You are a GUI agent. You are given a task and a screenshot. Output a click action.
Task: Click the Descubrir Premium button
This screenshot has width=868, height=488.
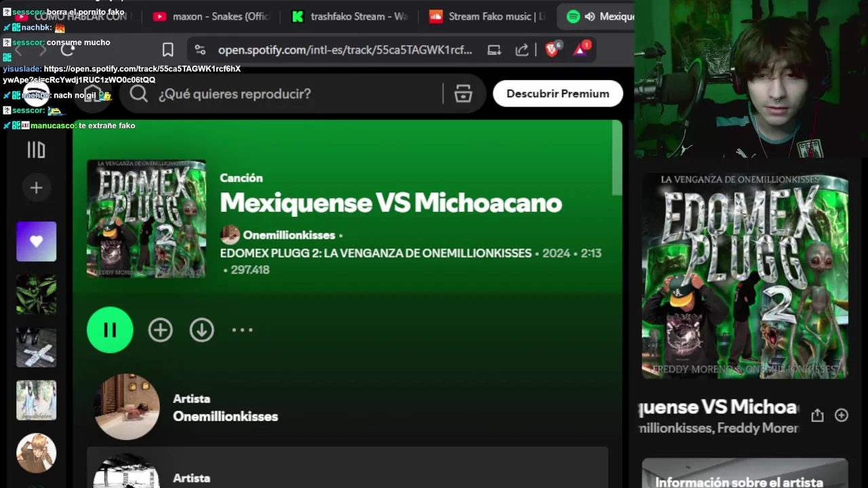(x=557, y=94)
